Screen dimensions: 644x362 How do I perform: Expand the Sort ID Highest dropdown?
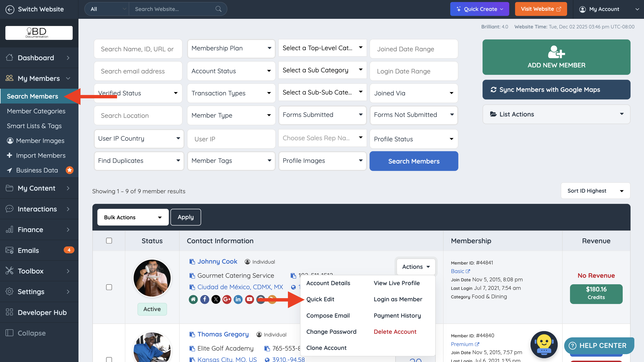tap(595, 191)
